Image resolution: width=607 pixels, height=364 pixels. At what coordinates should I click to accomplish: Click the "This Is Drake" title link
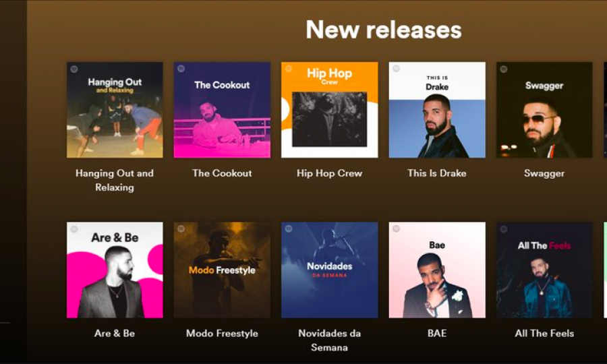click(x=437, y=173)
